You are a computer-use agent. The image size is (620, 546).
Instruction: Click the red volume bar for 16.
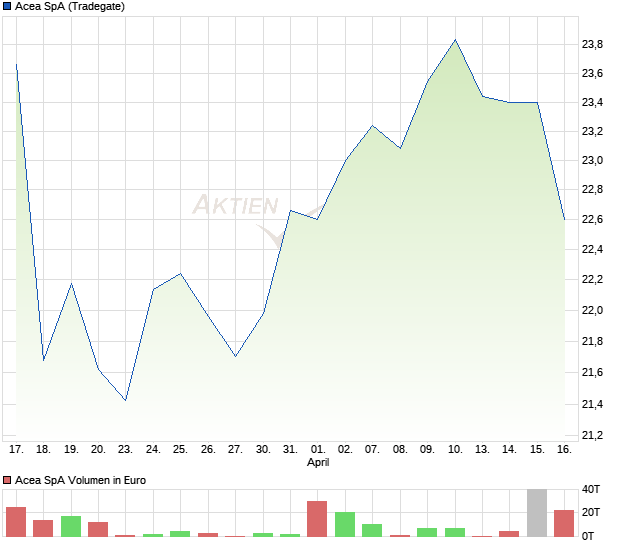click(564, 523)
